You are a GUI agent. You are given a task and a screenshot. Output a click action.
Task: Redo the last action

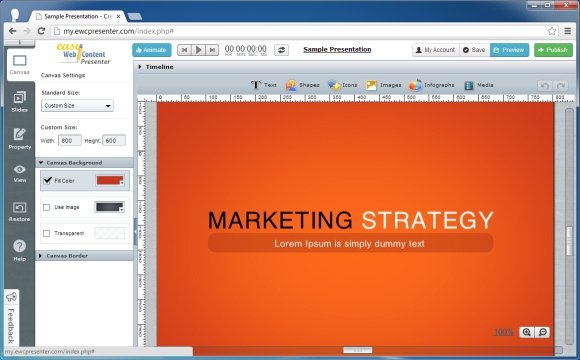(x=560, y=86)
